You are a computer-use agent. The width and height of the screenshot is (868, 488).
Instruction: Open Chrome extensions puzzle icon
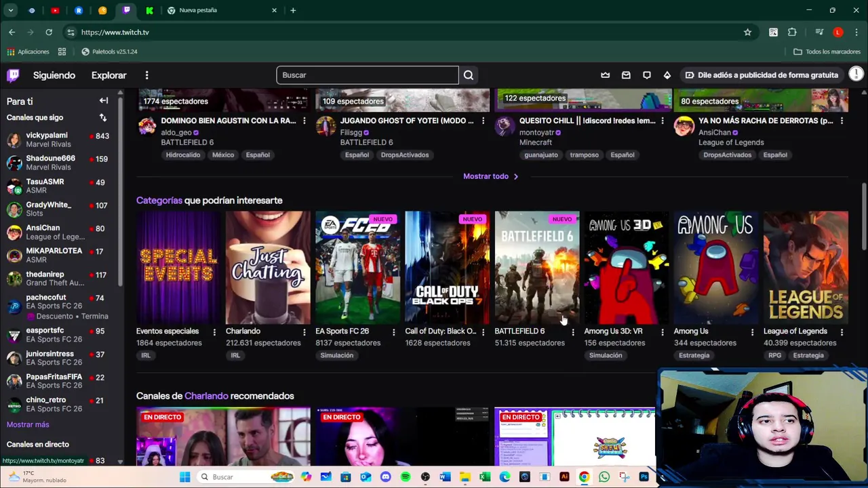tap(792, 32)
